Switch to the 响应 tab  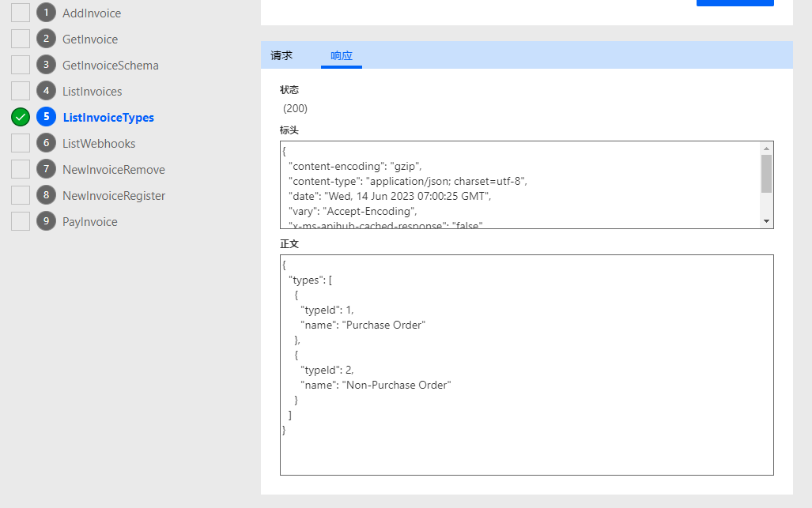tap(342, 55)
